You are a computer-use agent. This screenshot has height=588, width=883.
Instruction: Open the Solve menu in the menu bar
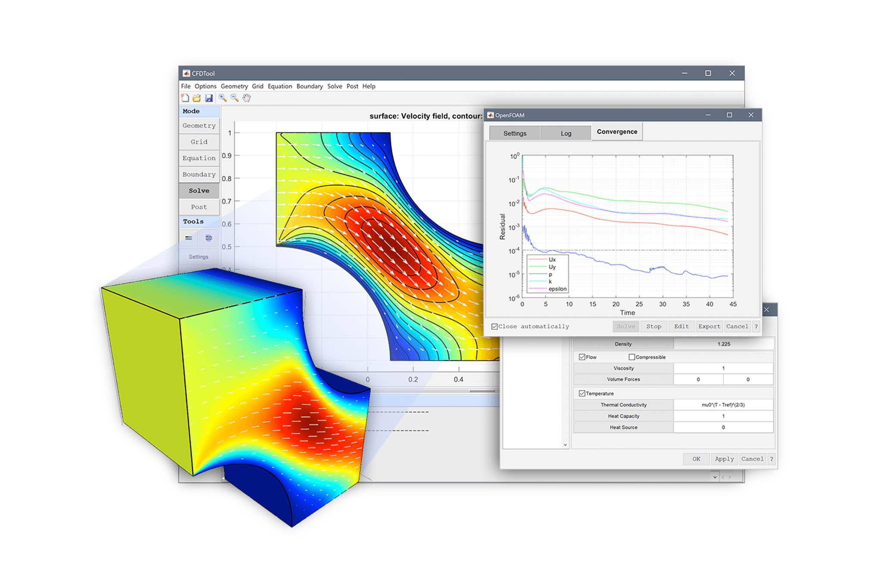tap(335, 86)
